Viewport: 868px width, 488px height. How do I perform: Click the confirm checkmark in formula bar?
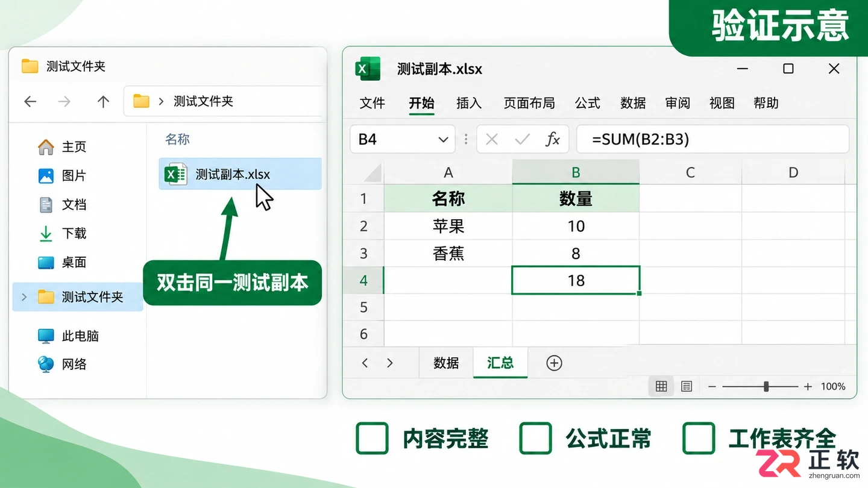point(522,140)
